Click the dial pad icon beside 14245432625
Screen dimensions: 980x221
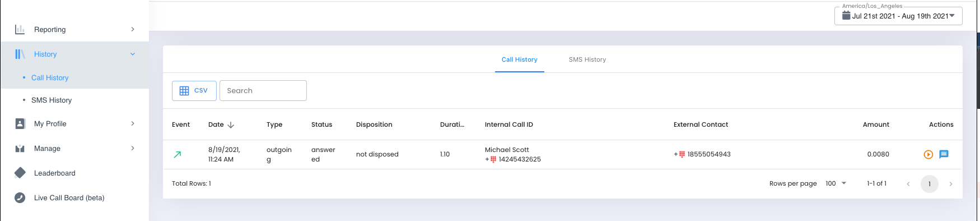click(x=493, y=159)
